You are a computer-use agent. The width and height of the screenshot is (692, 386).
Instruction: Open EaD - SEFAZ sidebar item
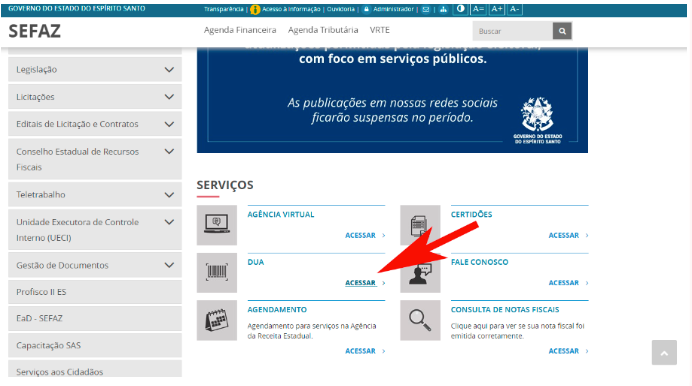[95, 319]
